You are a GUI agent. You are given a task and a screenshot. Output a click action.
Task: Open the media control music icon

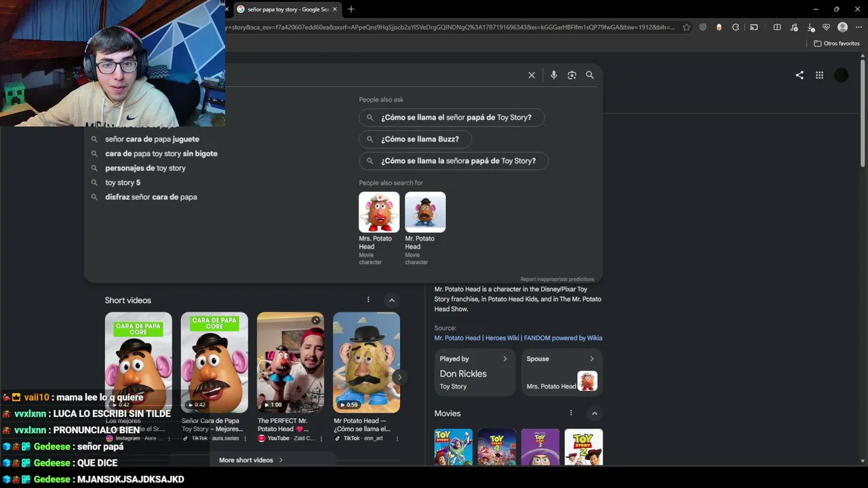(793, 27)
